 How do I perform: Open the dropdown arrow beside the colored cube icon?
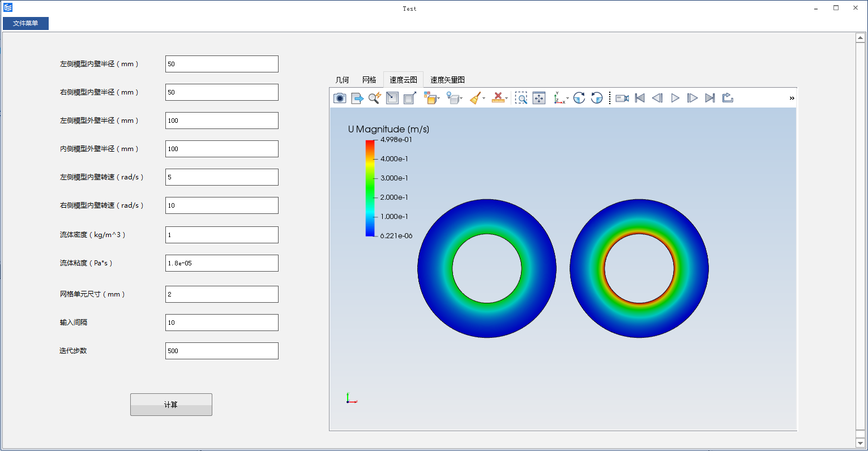439,98
